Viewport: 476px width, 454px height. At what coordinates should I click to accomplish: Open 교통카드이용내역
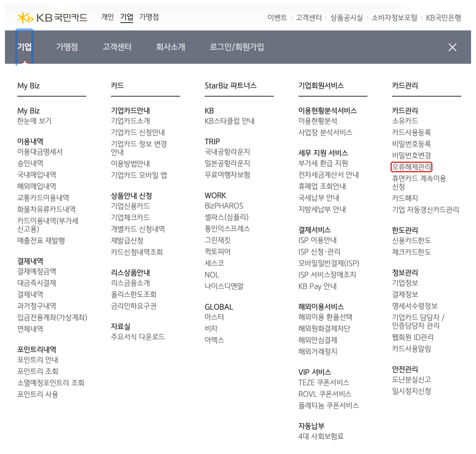(43, 198)
